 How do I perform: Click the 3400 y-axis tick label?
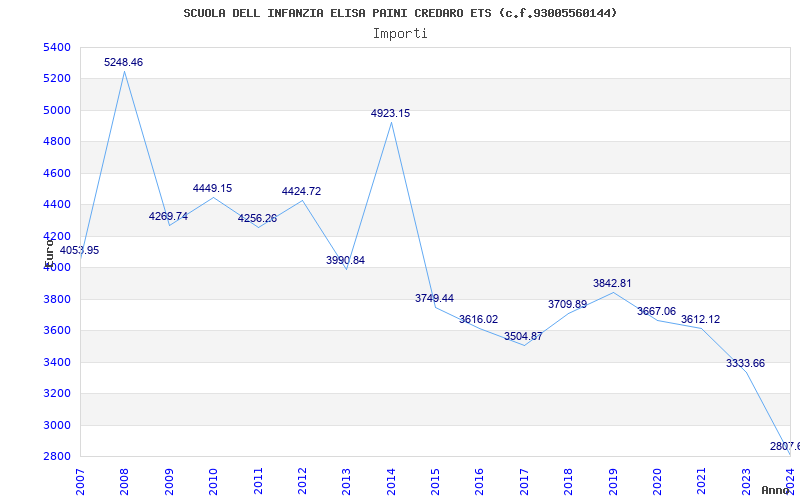click(58, 362)
